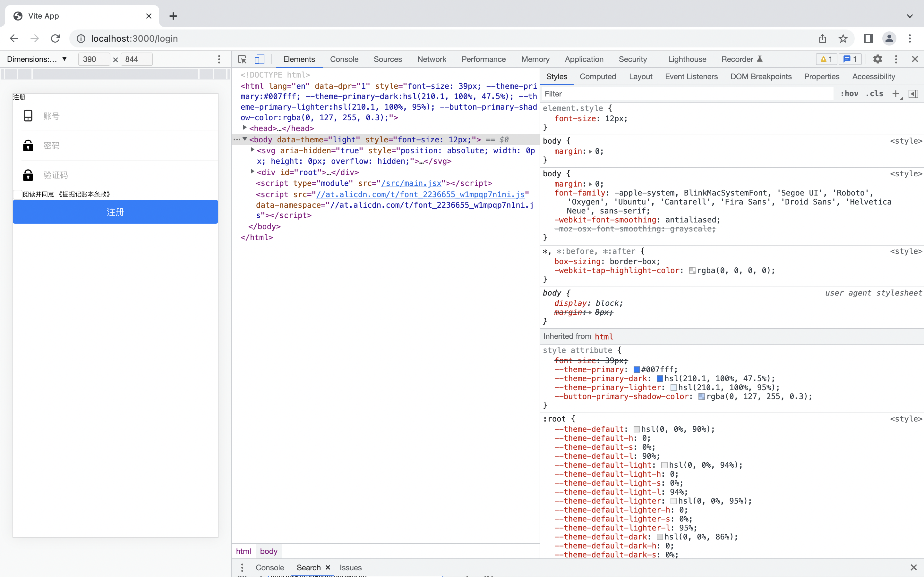Click the inspect element cursor icon
The width and height of the screenshot is (924, 577).
pos(242,59)
